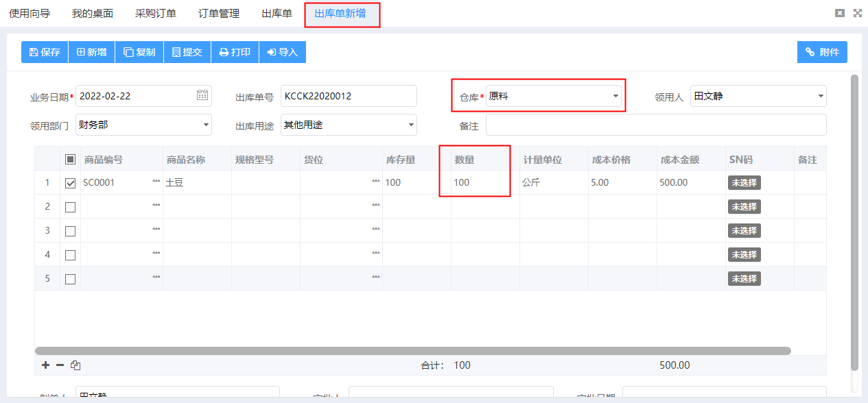Screen dimensions: 868x403
Task: Click the 备注 remarks input field
Action: (x=657, y=125)
